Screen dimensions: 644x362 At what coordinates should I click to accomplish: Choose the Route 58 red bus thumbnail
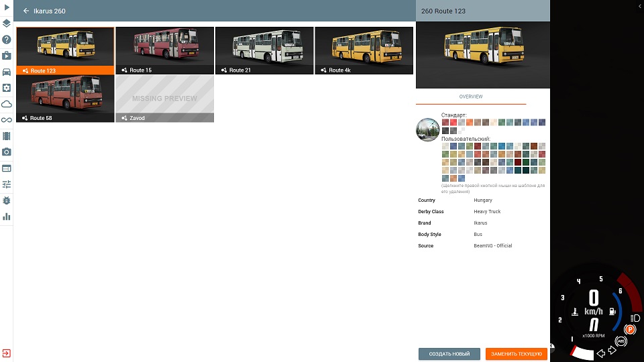[65, 99]
